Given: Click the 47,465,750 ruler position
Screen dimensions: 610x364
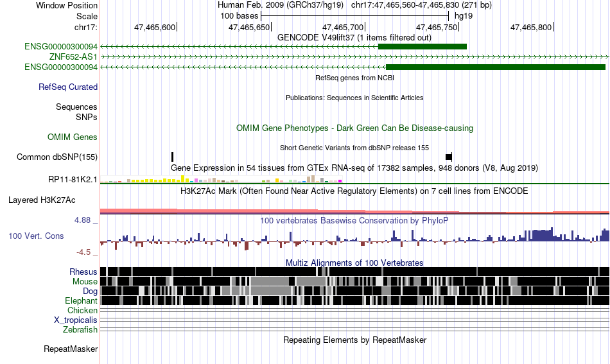Looking at the screenshot, I should [437, 27].
